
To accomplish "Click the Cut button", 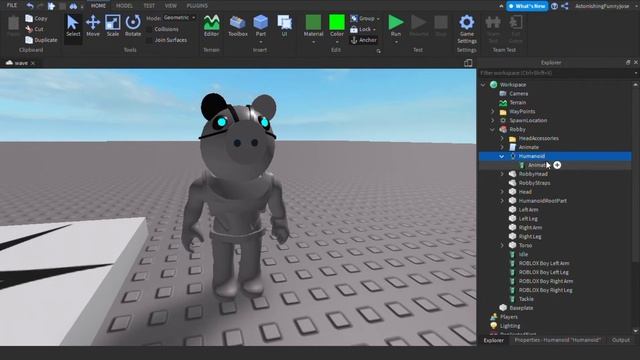I will click(x=34, y=29).
